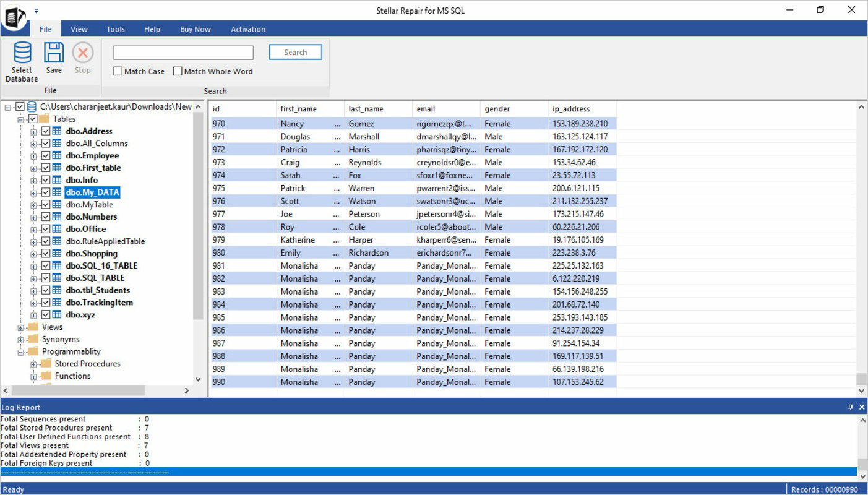The width and height of the screenshot is (868, 495).
Task: Click the Save disk icon
Action: point(54,53)
